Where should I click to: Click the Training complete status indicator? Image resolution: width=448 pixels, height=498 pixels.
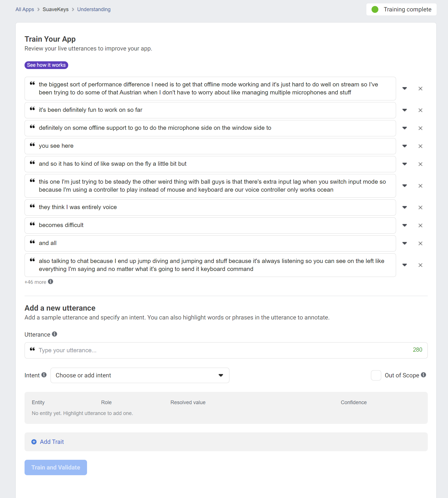401,9
